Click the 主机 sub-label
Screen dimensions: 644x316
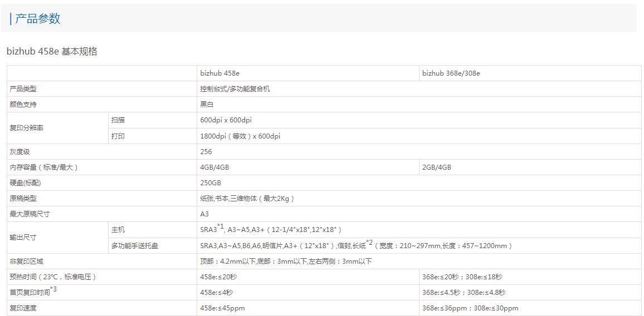point(118,229)
